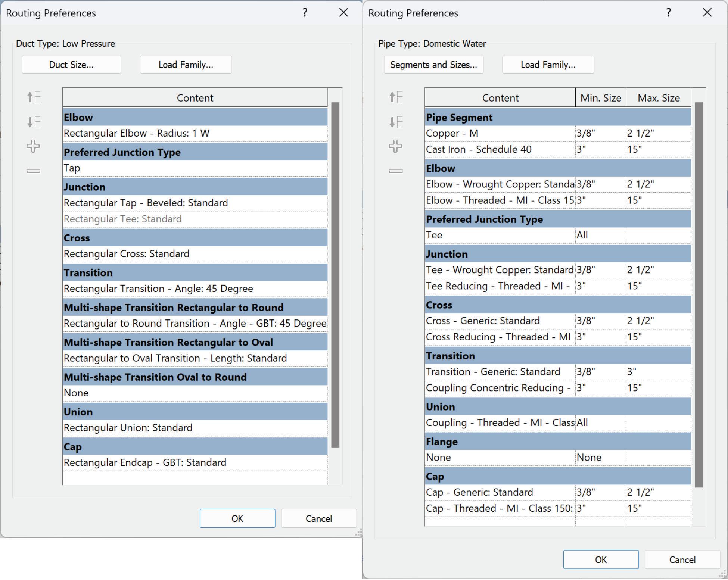Click Move Row Up icon in pipe dialog
Screen dimensions: 728x580
(396, 97)
